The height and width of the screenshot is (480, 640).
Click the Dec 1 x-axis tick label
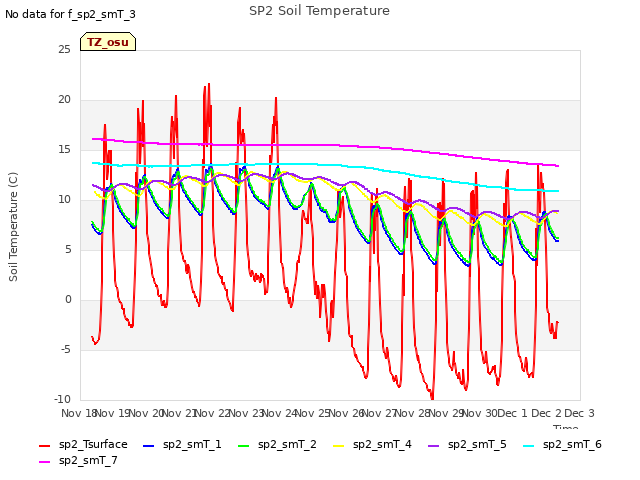pyautogui.click(x=512, y=413)
